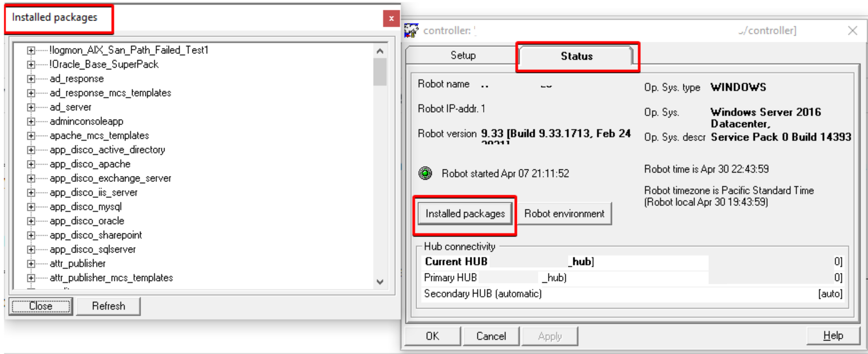
Task: Expand the attr_publisher_mcs_templates node
Action: click(31, 278)
